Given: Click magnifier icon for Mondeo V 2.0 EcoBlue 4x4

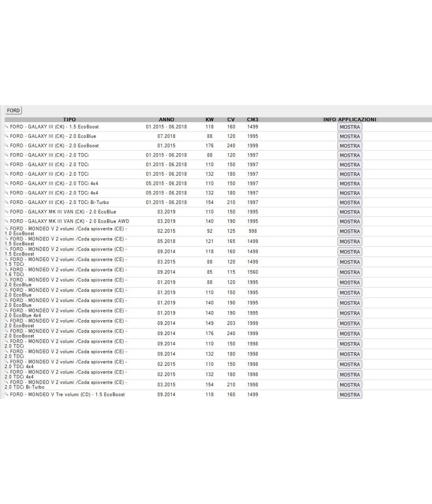Looking at the screenshot, I should [x=6, y=311].
